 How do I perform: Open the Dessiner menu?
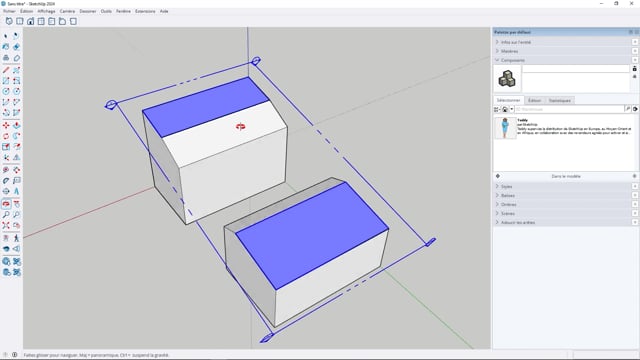pos(88,11)
